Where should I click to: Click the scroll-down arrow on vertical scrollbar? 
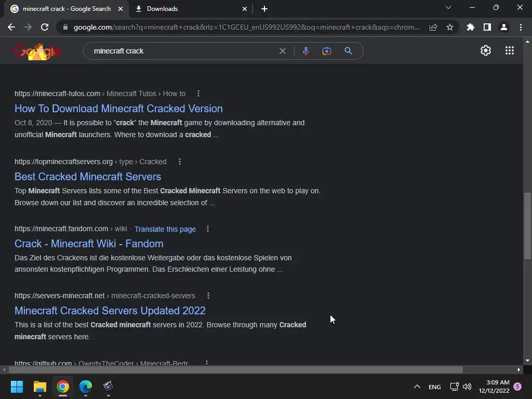click(527, 361)
